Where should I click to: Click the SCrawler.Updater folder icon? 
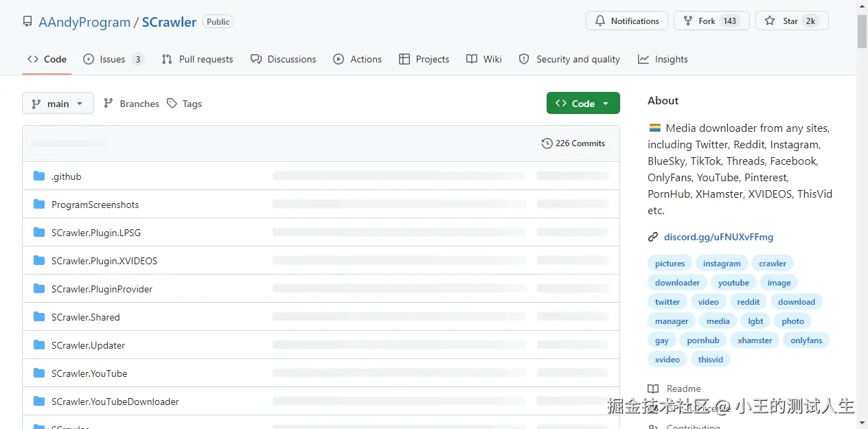[39, 345]
